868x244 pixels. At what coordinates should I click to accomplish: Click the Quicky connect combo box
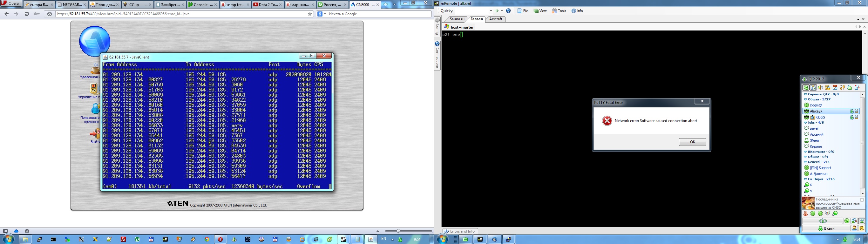[473, 11]
